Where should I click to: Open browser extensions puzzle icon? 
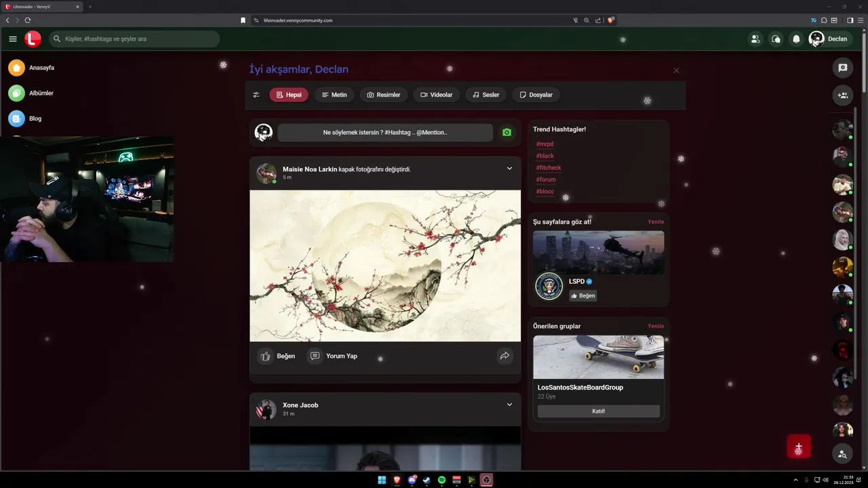pyautogui.click(x=824, y=20)
